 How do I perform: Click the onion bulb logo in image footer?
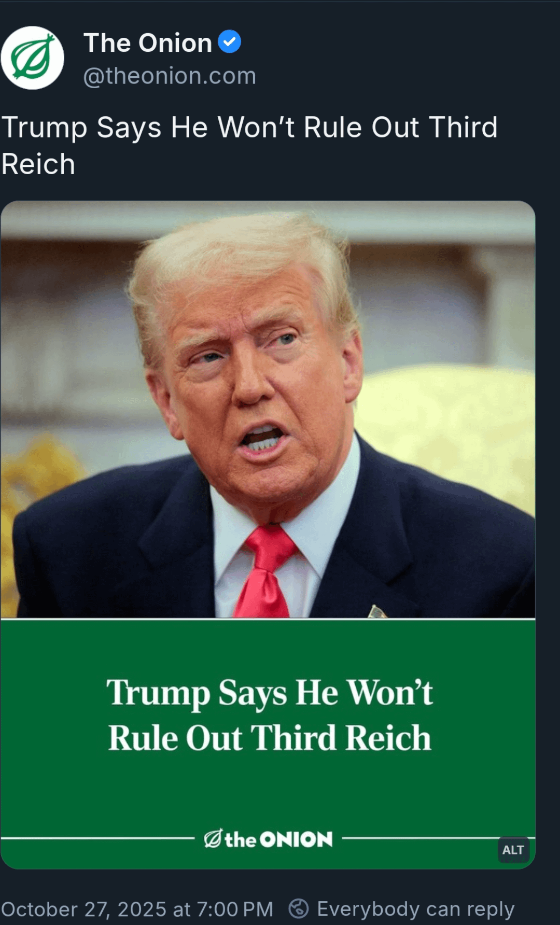click(213, 838)
